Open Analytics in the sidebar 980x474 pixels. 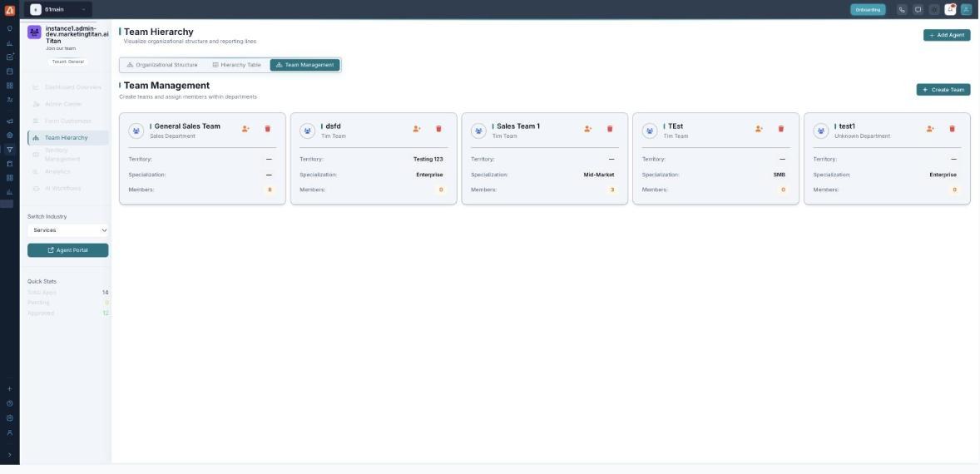(x=67, y=172)
